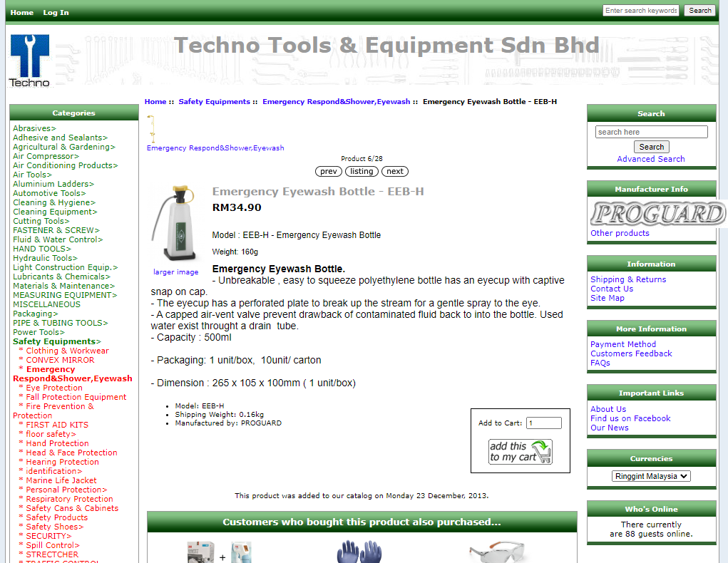The width and height of the screenshot is (728, 563).
Task: Click Emergency Respond&Shower,Eyewash link under the thumbnail
Action: [x=215, y=148]
